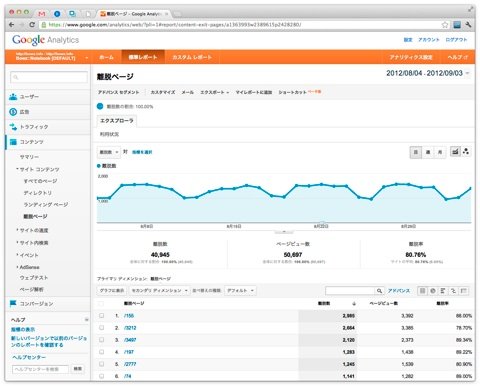The width and height of the screenshot is (480, 386).
Task: Open the date range 2012/08/04 - 2012/09/03 dropdown
Action: click(x=428, y=73)
